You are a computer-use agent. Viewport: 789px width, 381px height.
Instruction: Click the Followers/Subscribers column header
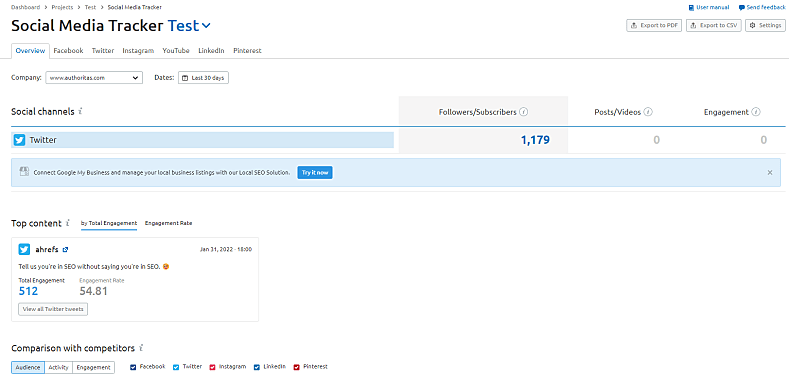(x=478, y=112)
